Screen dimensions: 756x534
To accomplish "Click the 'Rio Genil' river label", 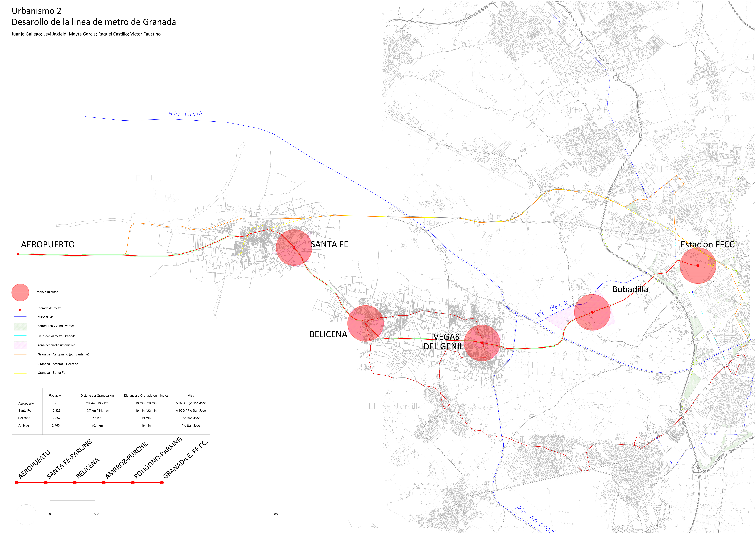I will [185, 114].
